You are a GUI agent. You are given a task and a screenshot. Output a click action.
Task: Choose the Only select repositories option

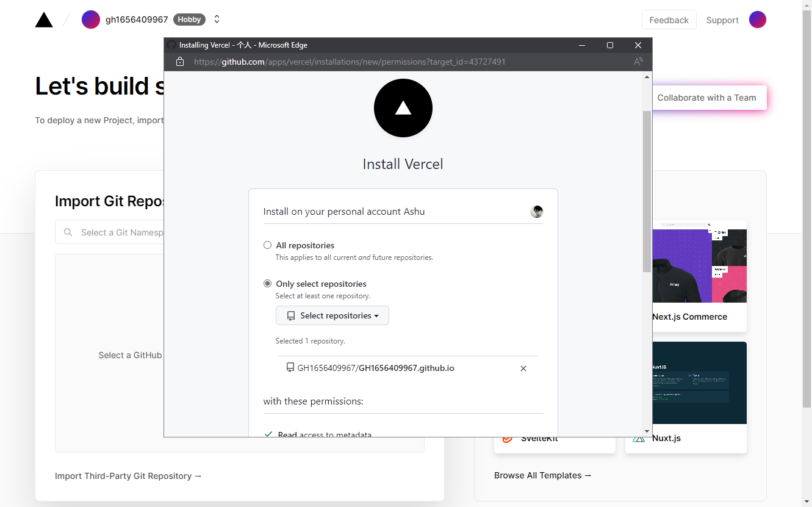[267, 284]
